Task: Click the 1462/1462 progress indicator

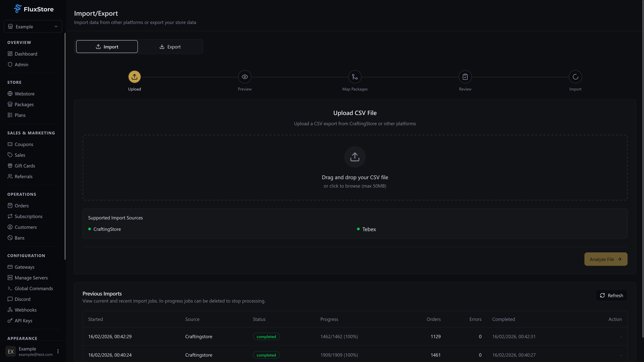Action: [x=339, y=336]
